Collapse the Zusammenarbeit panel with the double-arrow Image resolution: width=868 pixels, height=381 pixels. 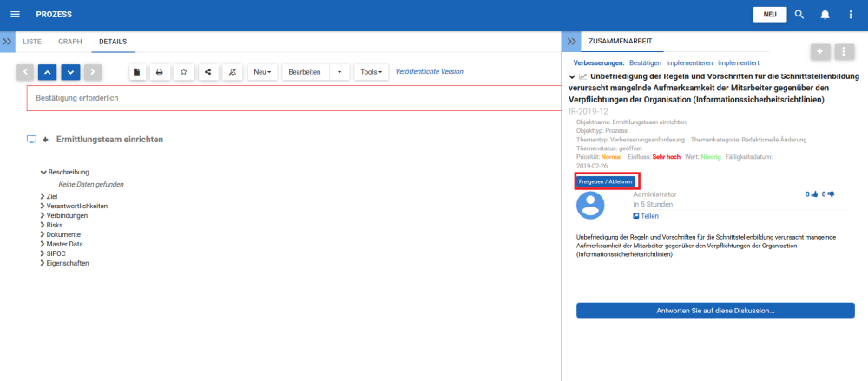pyautogui.click(x=572, y=42)
